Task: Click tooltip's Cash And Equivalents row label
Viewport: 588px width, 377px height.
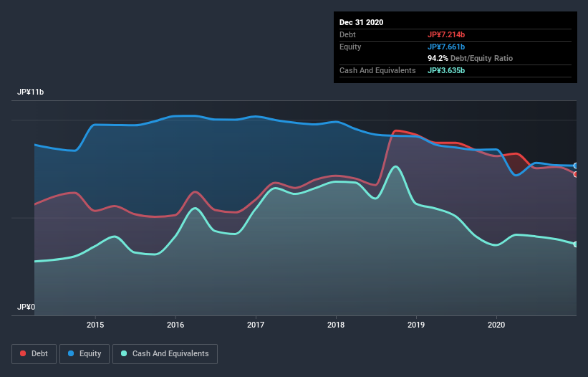Action: pos(377,70)
